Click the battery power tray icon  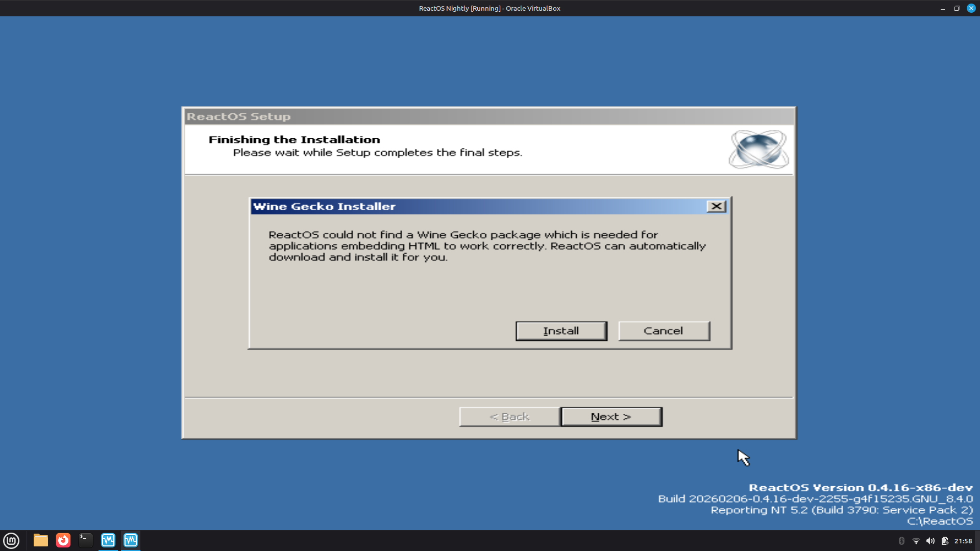pyautogui.click(x=945, y=541)
